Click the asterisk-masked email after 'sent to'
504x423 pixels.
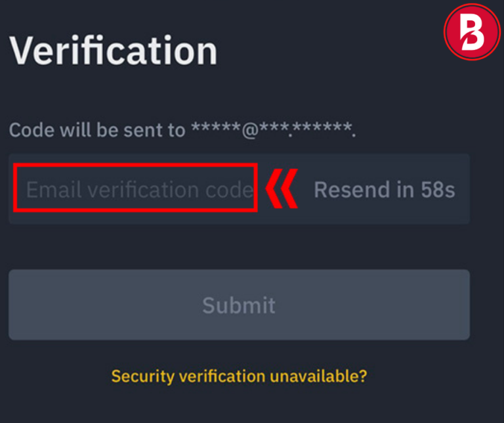(274, 129)
